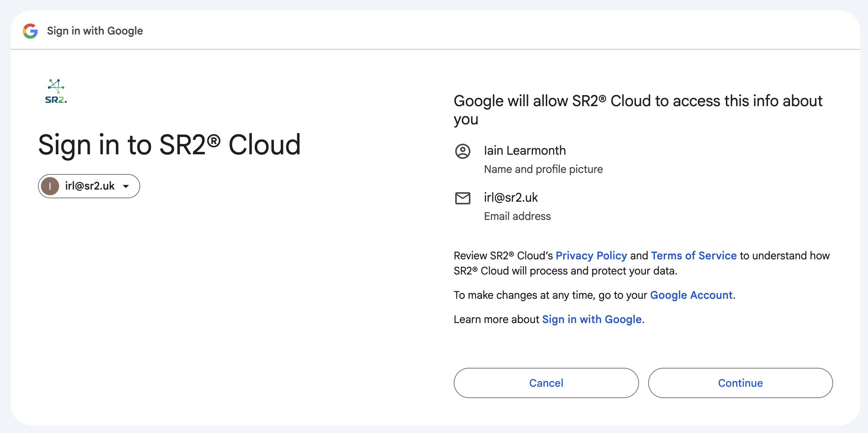Image resolution: width=868 pixels, height=433 pixels.
Task: Open SR2 Cloud's Privacy Policy
Action: click(591, 256)
